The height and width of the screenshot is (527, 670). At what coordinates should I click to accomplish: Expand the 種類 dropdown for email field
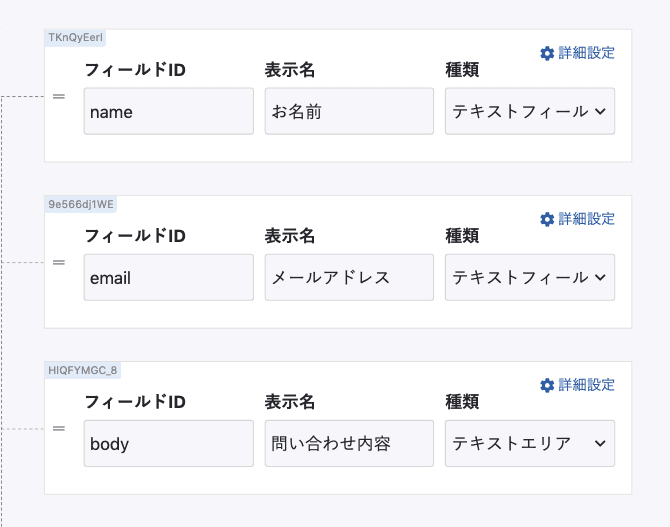coord(530,277)
